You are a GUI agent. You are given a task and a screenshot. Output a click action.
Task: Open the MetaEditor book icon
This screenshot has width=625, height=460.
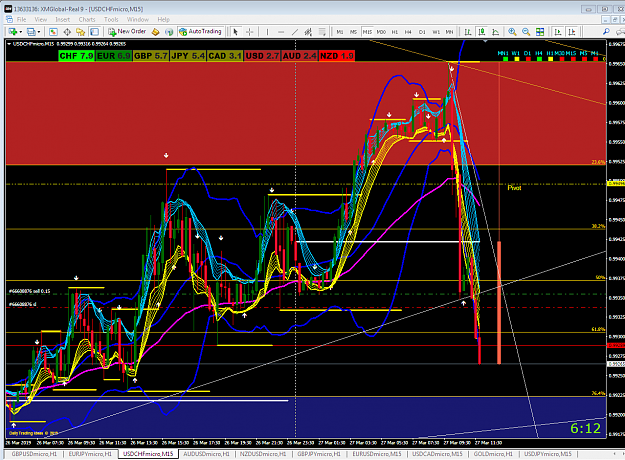(x=155, y=31)
